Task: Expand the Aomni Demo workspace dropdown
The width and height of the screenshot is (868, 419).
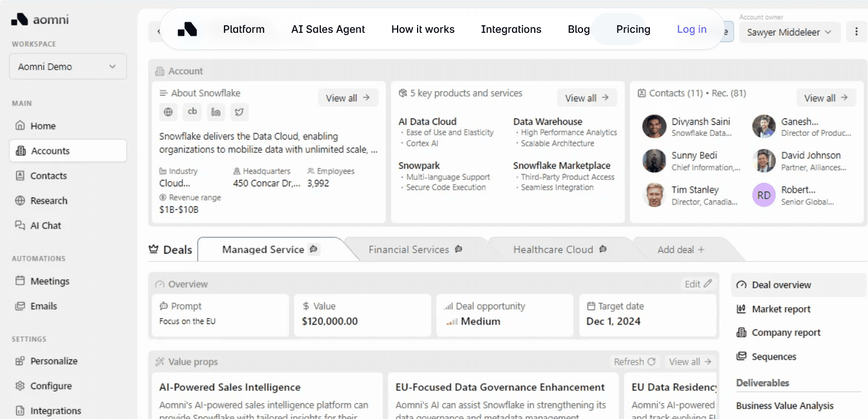Action: click(68, 67)
